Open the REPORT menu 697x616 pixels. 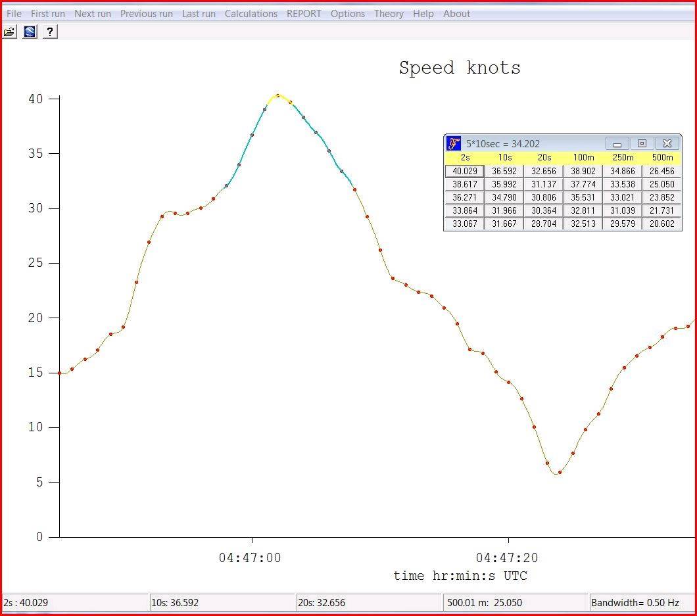(304, 13)
